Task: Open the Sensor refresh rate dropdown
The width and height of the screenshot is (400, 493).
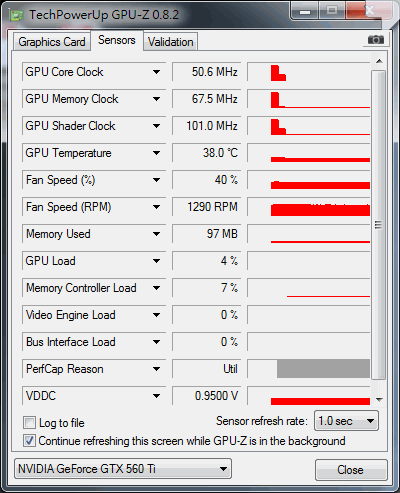Action: pyautogui.click(x=346, y=421)
